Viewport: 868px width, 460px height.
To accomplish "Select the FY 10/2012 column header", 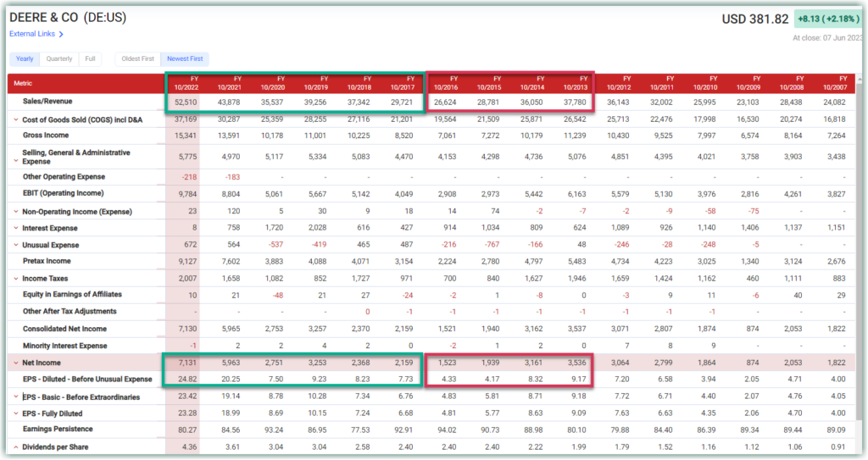I will (618, 83).
